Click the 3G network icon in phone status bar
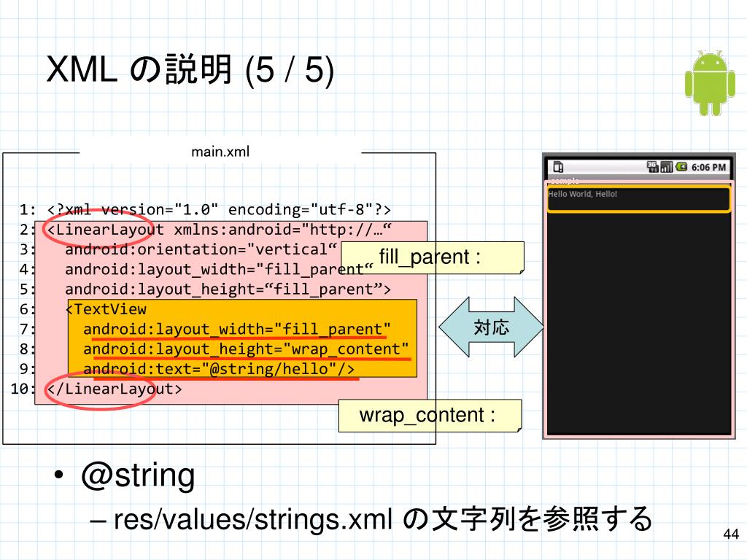The width and height of the screenshot is (747, 560). click(x=652, y=167)
